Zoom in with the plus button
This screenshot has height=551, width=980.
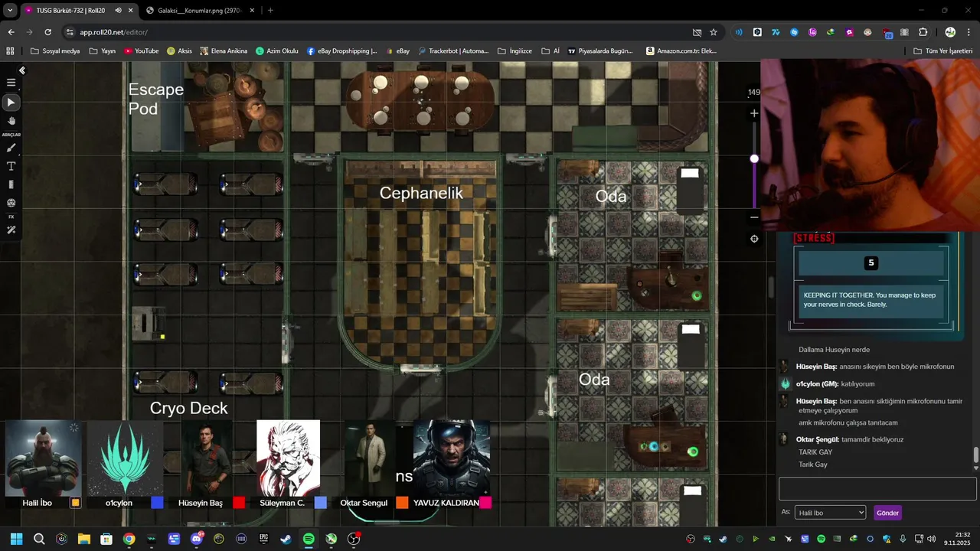click(x=754, y=113)
